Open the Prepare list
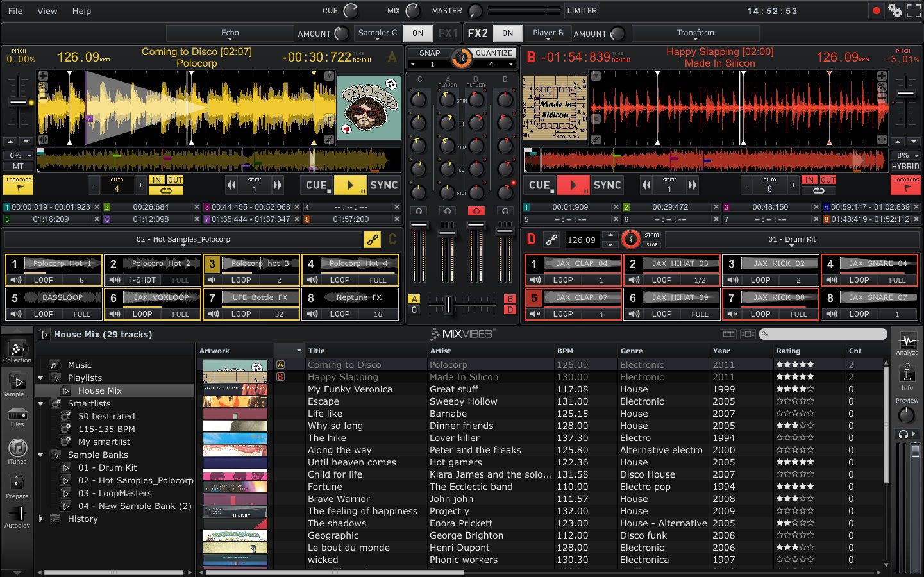 tap(17, 484)
